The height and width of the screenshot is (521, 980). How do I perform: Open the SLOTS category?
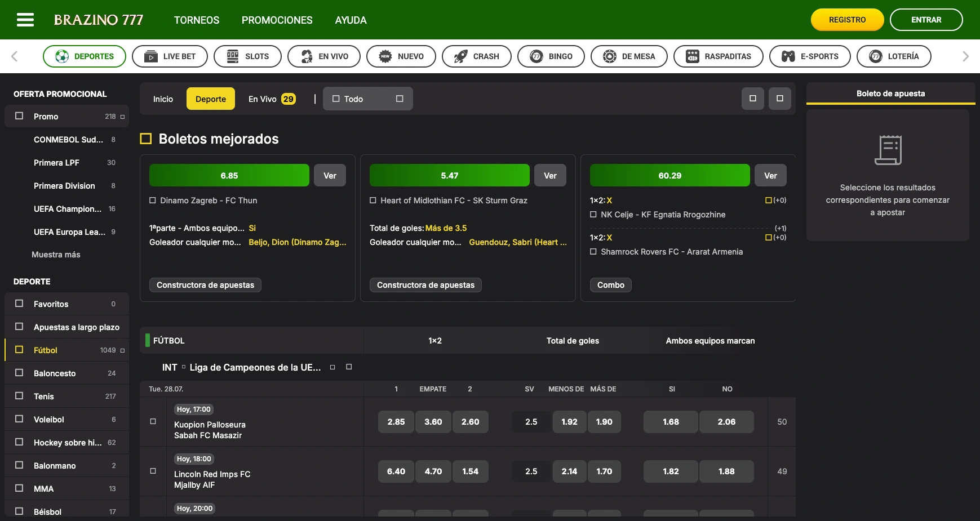247,56
